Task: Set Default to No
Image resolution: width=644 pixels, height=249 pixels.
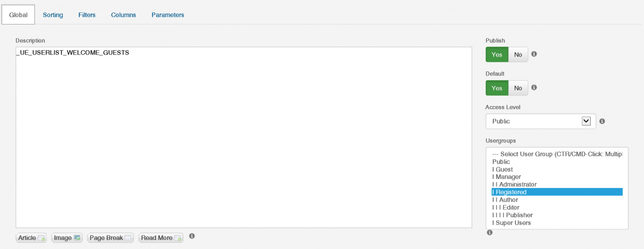Action: tap(518, 88)
